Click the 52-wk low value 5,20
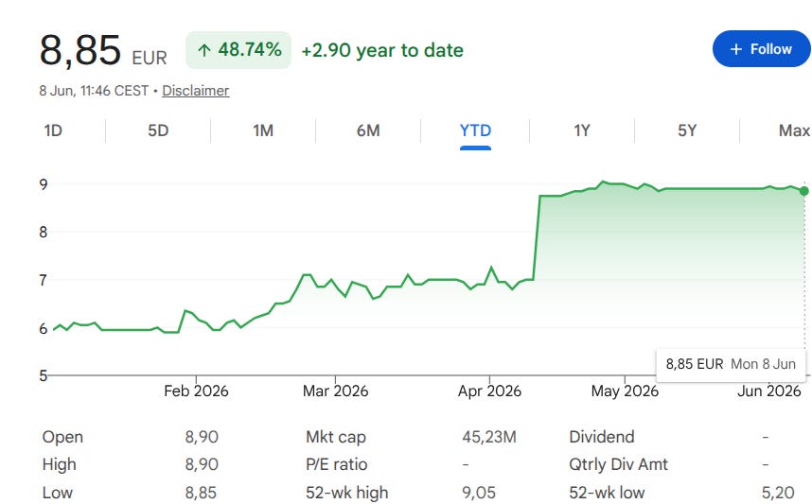 [778, 493]
